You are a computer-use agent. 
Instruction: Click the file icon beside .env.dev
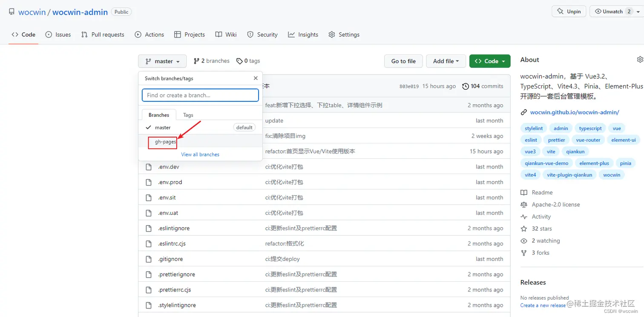click(x=149, y=167)
